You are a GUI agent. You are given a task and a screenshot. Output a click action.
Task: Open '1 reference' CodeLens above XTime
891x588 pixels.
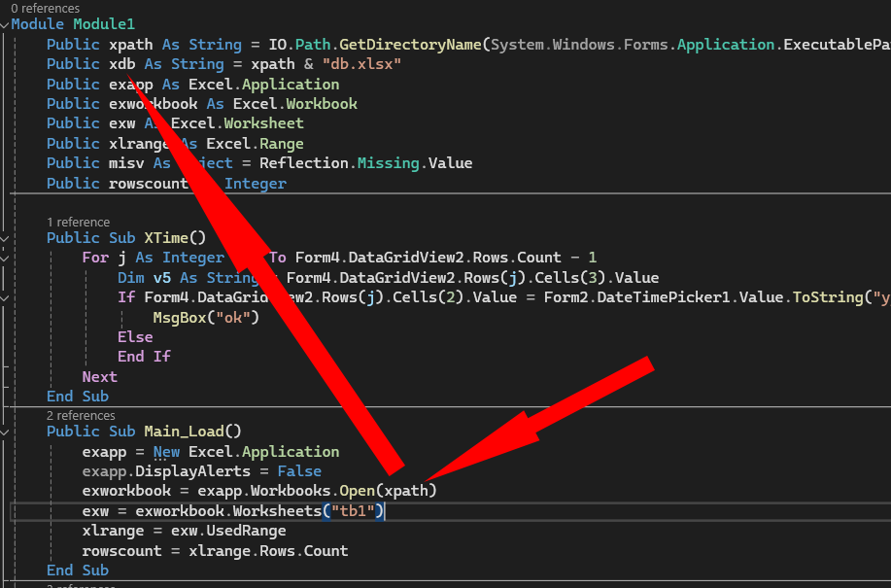pos(79,223)
